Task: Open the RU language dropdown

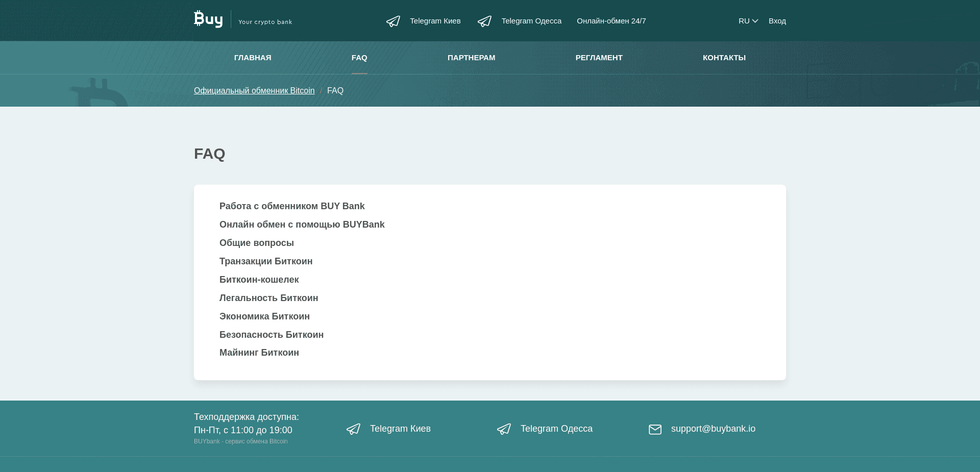Action: tap(748, 21)
